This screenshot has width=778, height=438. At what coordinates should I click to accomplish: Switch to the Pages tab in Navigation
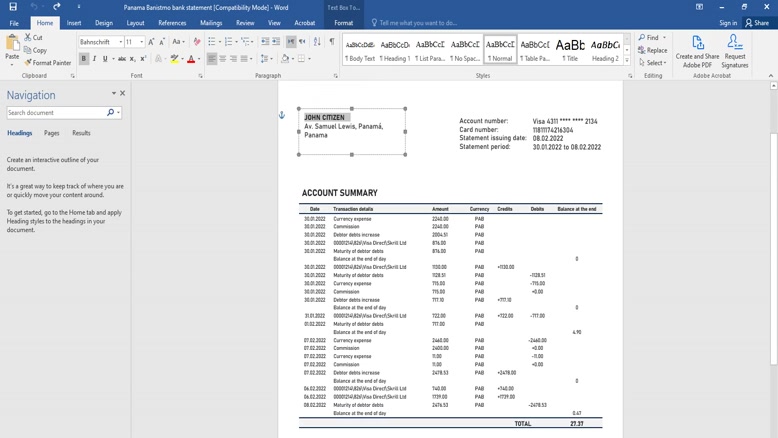click(51, 133)
